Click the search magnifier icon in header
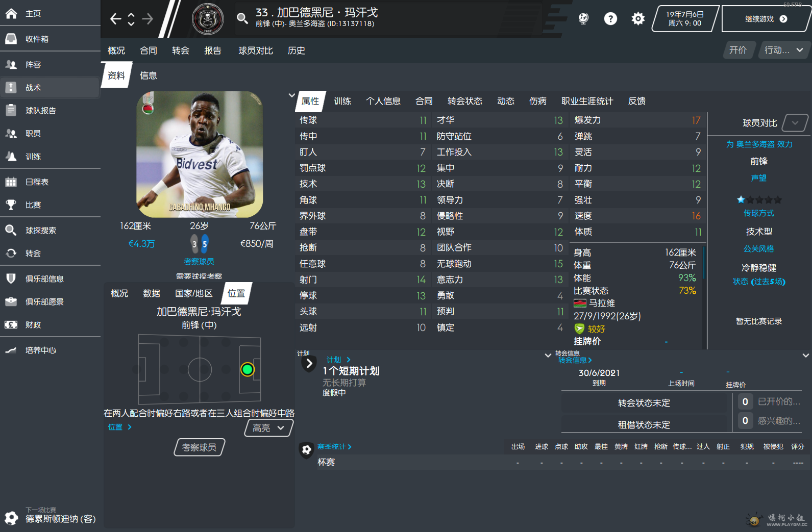 [x=242, y=19]
